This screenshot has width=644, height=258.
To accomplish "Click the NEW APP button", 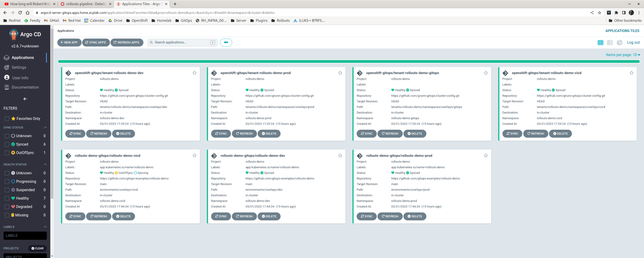I will click(x=69, y=42).
